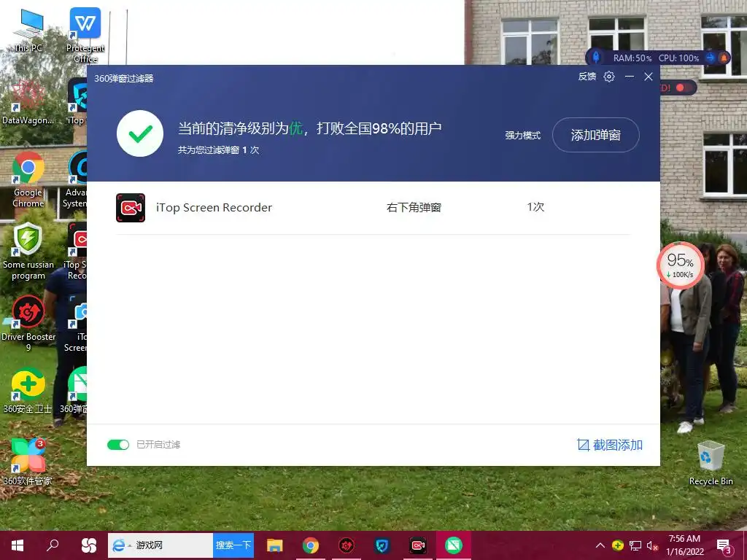Select iTop Screen Recorder row name
This screenshot has width=747, height=560.
click(214, 208)
